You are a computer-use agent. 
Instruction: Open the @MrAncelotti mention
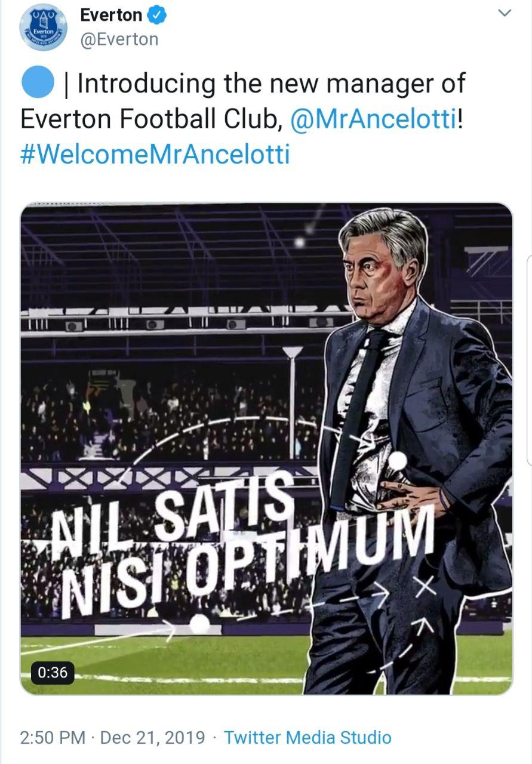coord(373,119)
